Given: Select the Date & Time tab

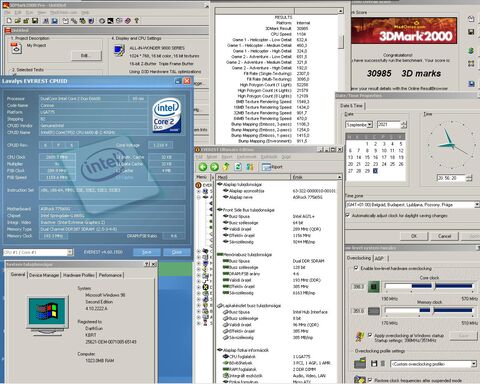Looking at the screenshot, I should point(351,106).
